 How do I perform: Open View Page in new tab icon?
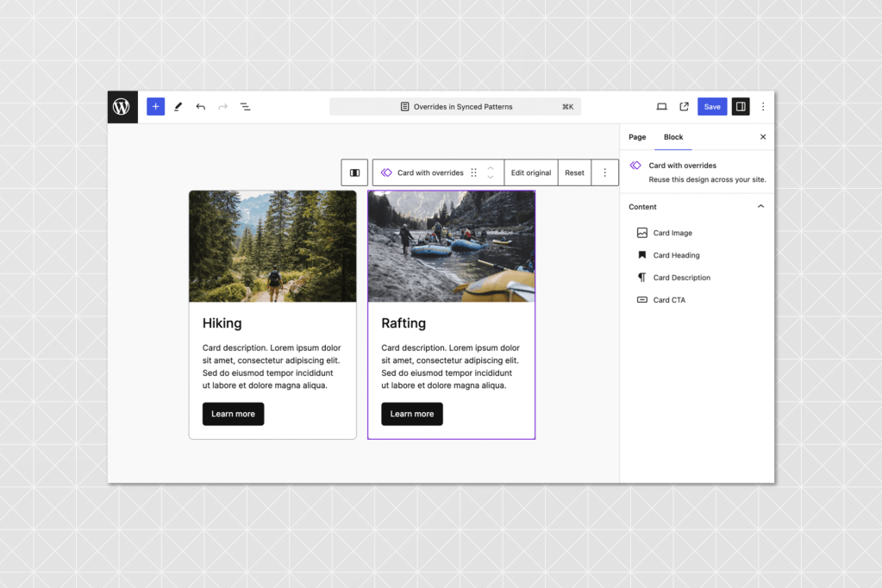click(684, 107)
